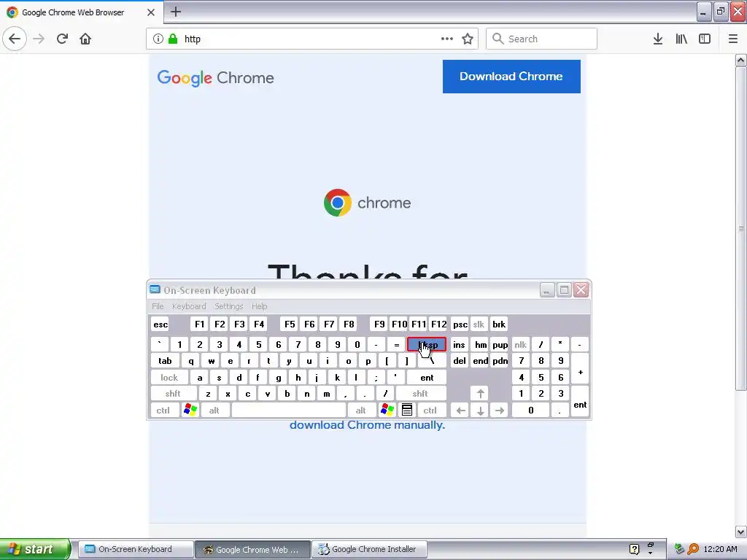Show site information icon in address bar

pyautogui.click(x=158, y=39)
